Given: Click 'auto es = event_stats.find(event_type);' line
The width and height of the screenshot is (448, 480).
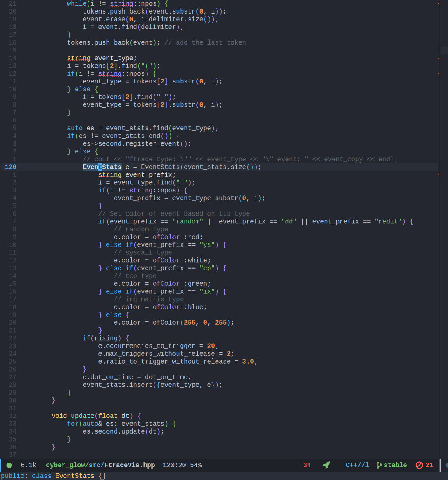Looking at the screenshot, I should (143, 128).
